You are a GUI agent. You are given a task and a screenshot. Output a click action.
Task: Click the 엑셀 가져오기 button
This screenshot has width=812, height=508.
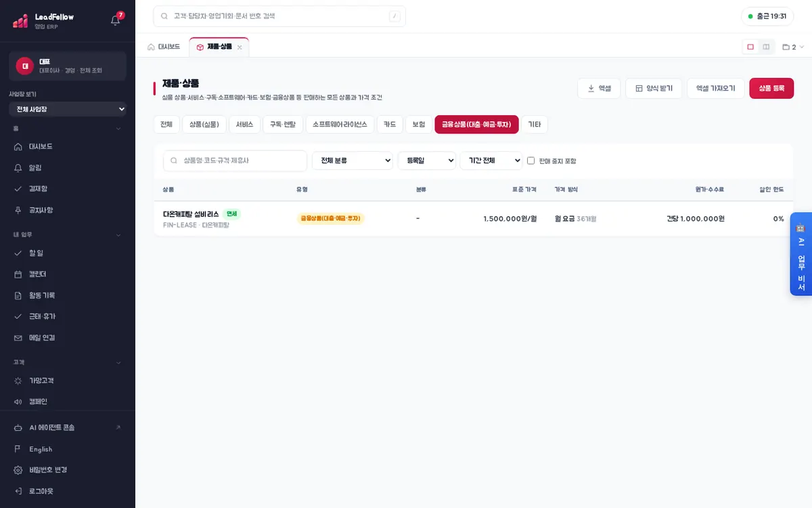[716, 88]
